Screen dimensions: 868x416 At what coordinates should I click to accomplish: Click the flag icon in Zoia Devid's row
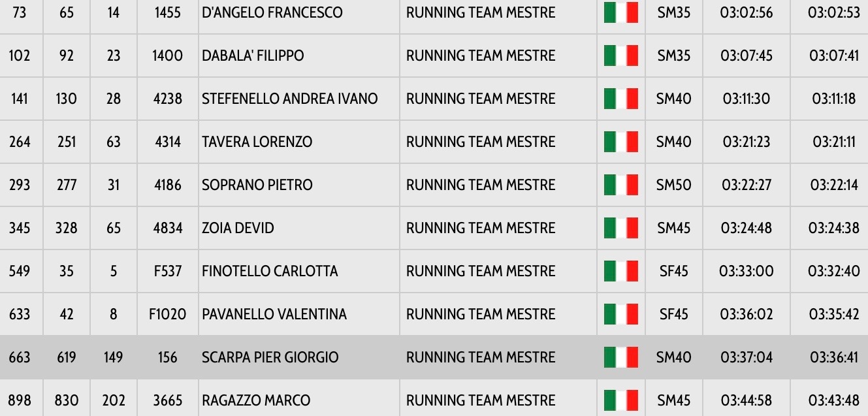pos(620,228)
